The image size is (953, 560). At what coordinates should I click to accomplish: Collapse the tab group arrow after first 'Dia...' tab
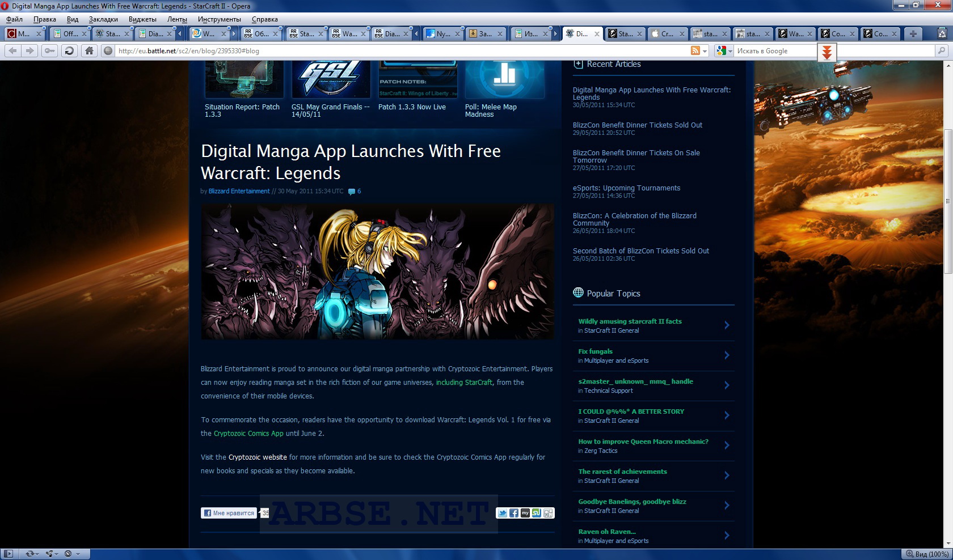[x=180, y=34]
